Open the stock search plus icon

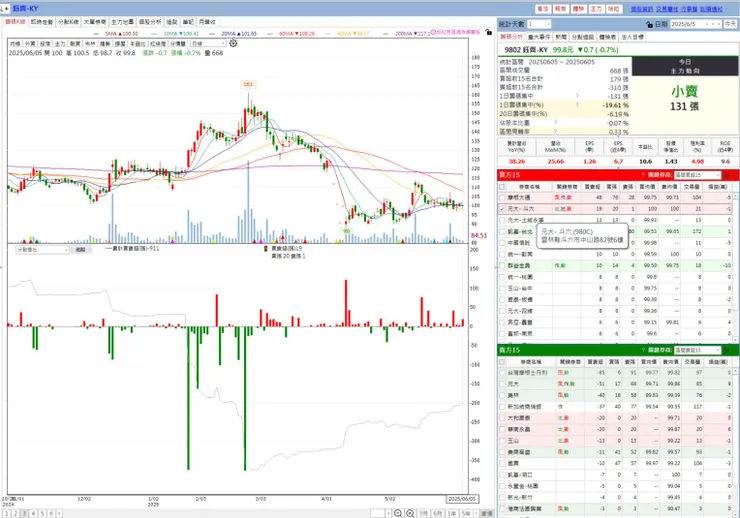pyautogui.click(x=5, y=8)
